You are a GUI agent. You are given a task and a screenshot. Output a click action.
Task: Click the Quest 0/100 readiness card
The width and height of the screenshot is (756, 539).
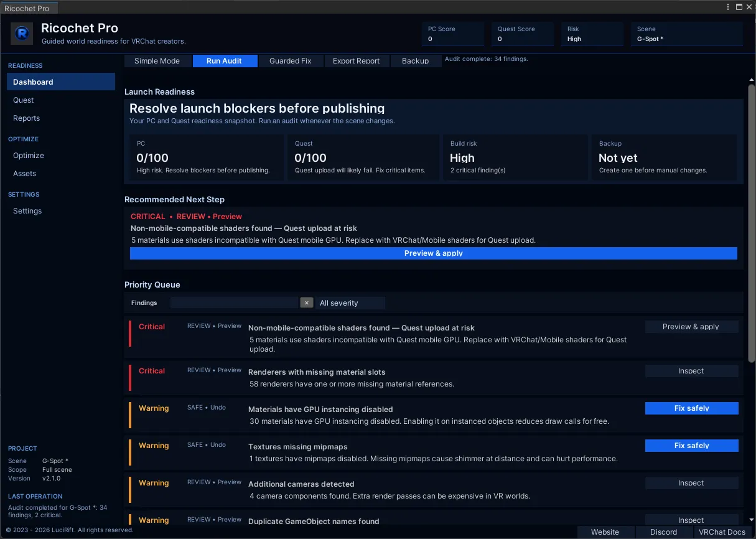point(363,157)
